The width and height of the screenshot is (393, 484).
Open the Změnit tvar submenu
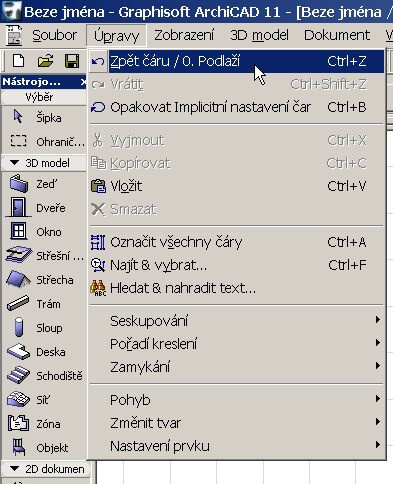tap(237, 423)
